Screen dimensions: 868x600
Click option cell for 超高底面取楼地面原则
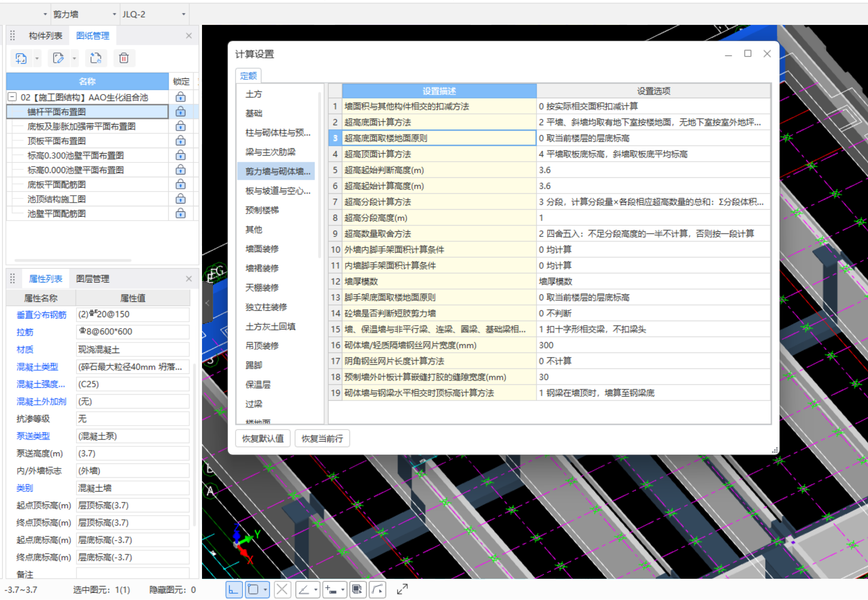tap(653, 138)
